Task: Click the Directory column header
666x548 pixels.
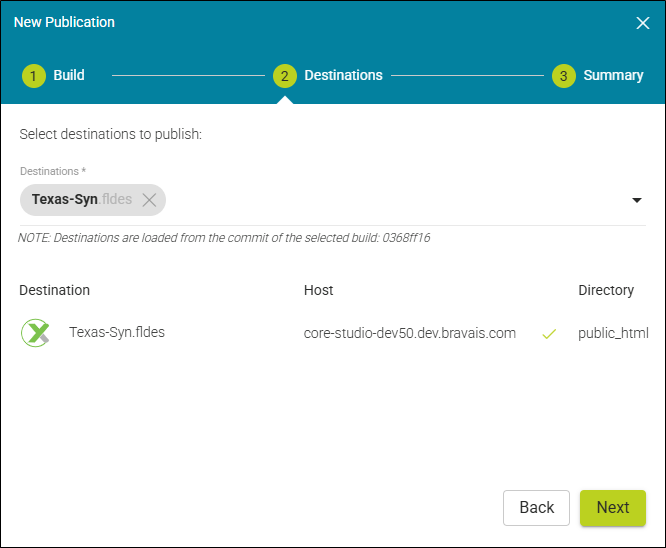Action: click(606, 290)
